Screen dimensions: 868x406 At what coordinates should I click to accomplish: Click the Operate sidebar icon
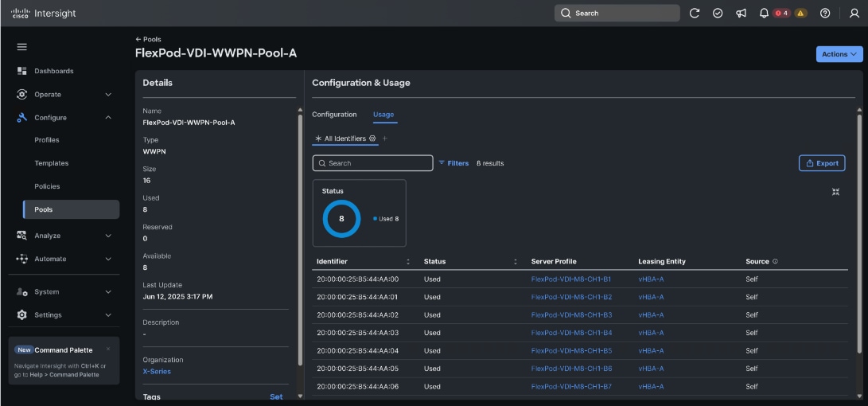pyautogui.click(x=22, y=94)
